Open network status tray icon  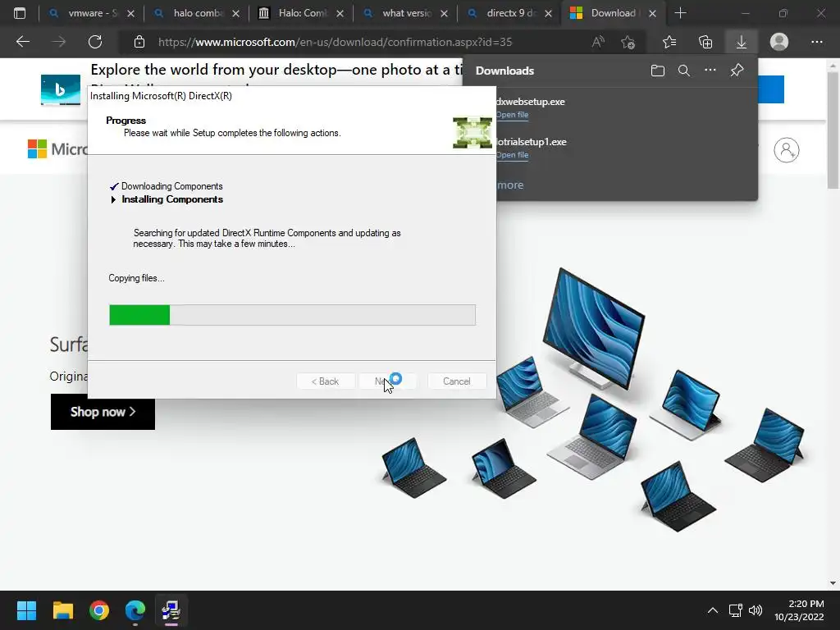[735, 610]
